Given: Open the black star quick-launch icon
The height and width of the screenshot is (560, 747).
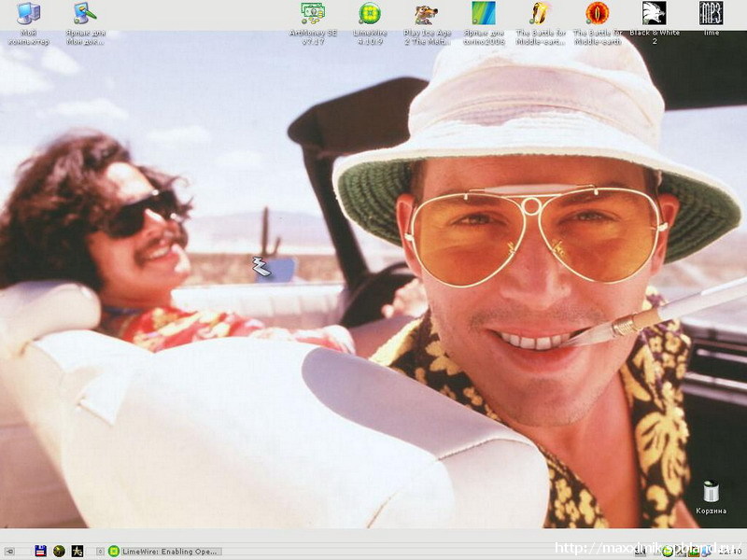Looking at the screenshot, I should [x=78, y=551].
